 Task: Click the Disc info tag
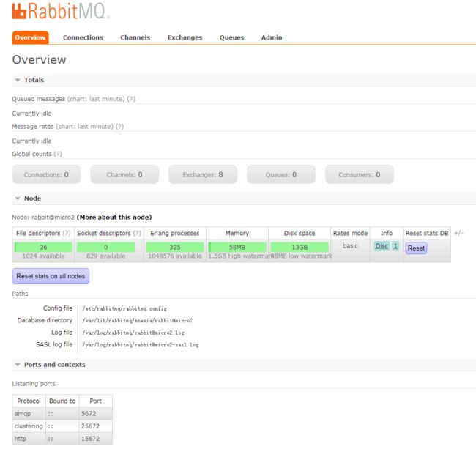382,246
